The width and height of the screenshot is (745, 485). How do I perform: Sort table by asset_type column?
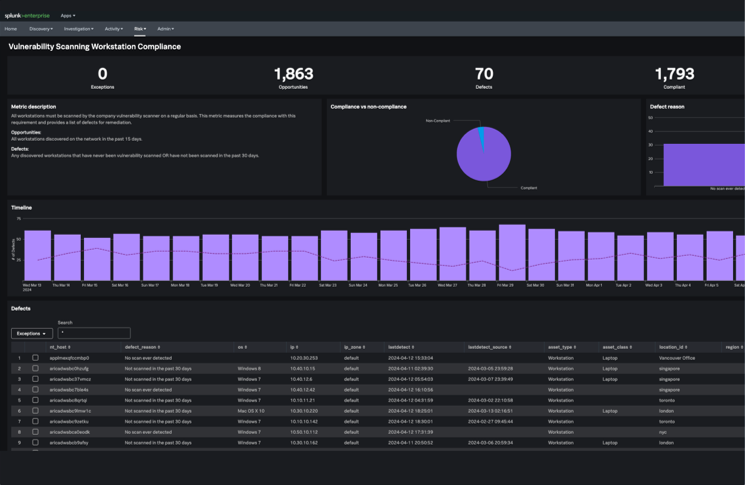click(563, 346)
